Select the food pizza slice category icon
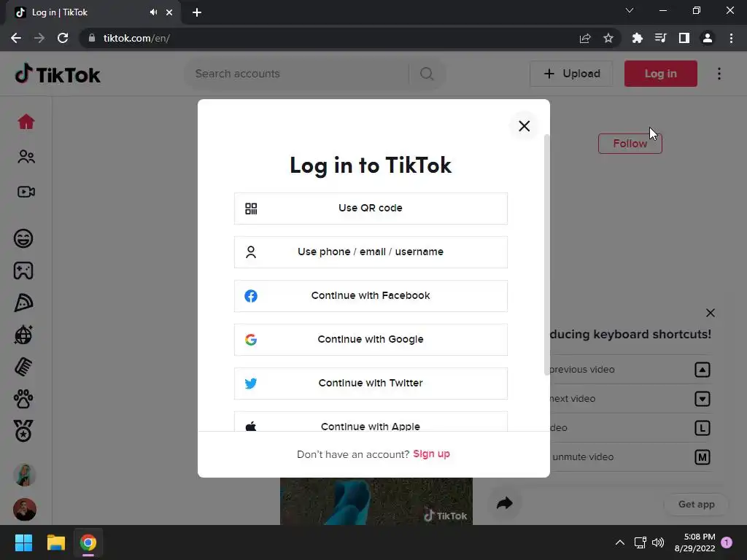747x560 pixels. coord(23,303)
